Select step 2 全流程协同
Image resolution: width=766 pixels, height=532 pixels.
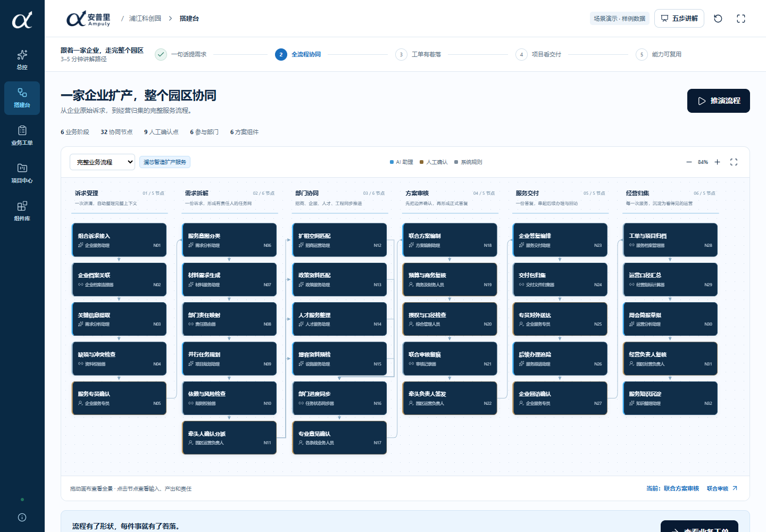click(298, 54)
